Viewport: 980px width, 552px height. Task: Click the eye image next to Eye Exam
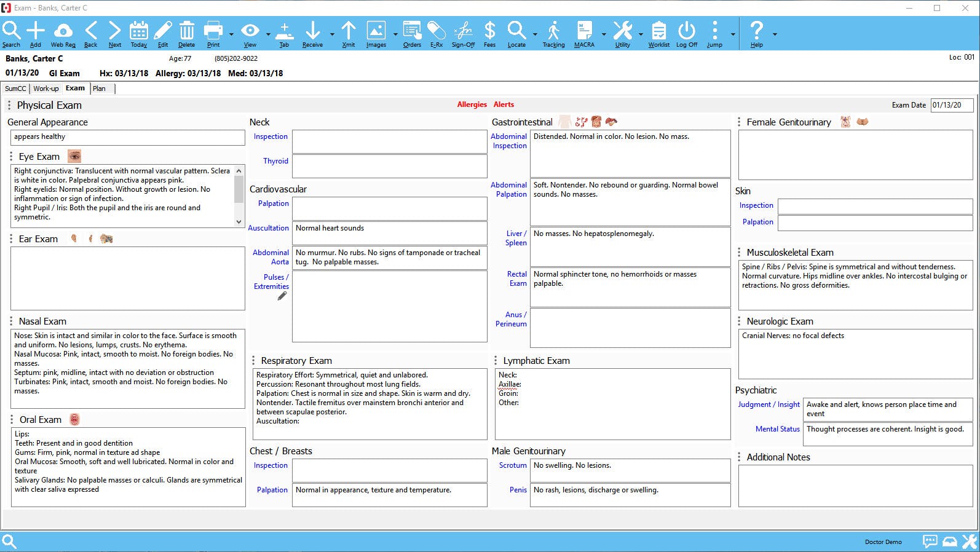[x=74, y=156]
